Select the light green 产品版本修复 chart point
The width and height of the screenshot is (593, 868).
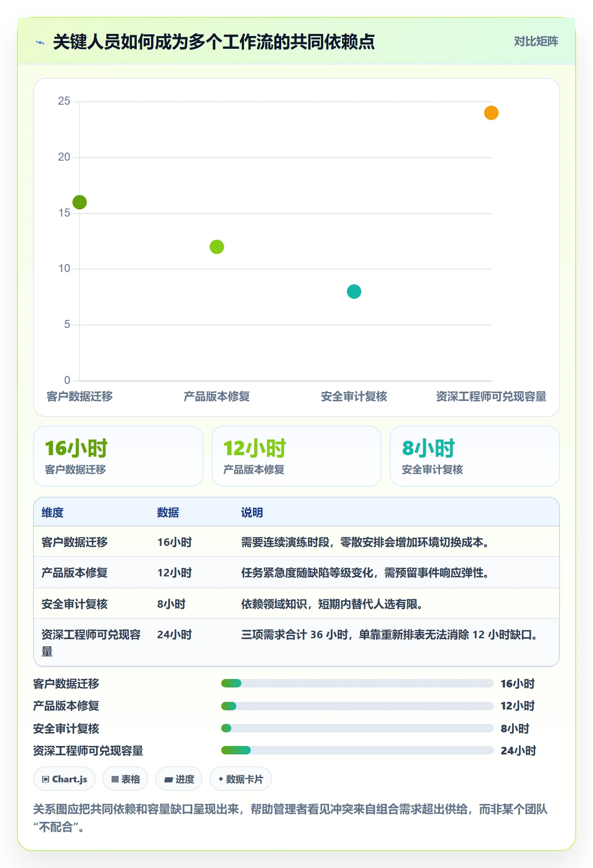(217, 247)
